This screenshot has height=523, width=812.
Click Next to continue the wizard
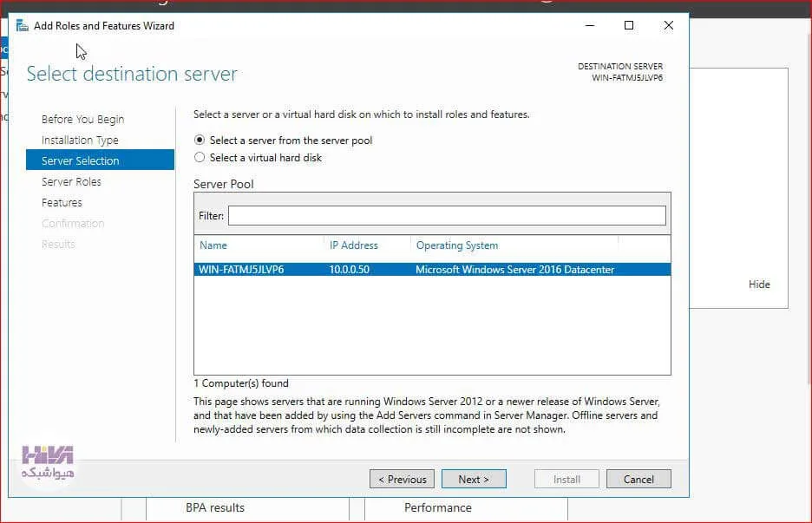click(x=474, y=479)
